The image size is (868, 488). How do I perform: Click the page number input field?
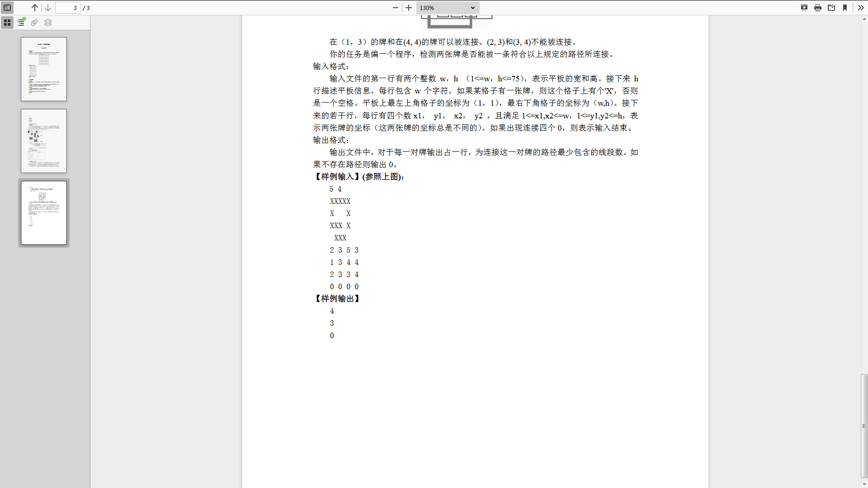pyautogui.click(x=67, y=8)
